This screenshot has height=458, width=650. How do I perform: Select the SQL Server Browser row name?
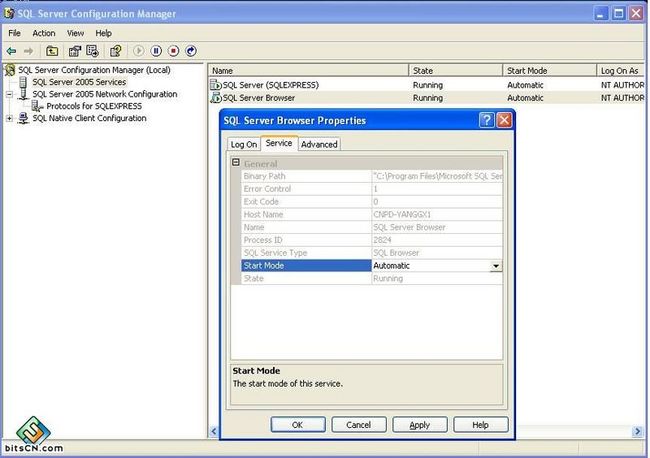point(259,98)
